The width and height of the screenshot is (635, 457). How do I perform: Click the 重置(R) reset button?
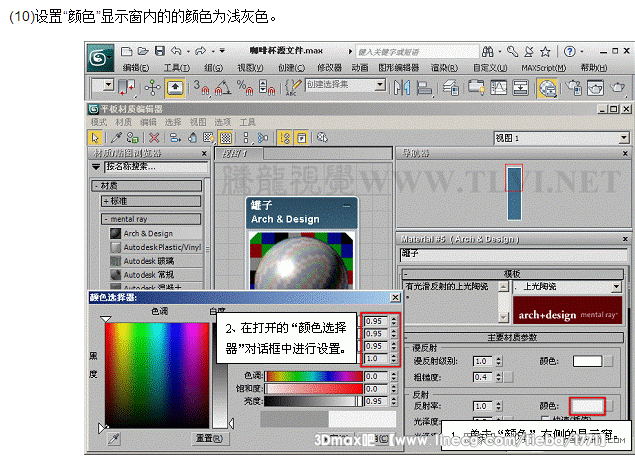(x=209, y=438)
